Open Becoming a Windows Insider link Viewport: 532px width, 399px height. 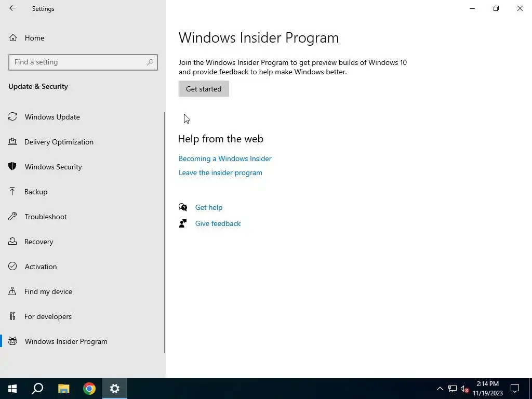[225, 158]
